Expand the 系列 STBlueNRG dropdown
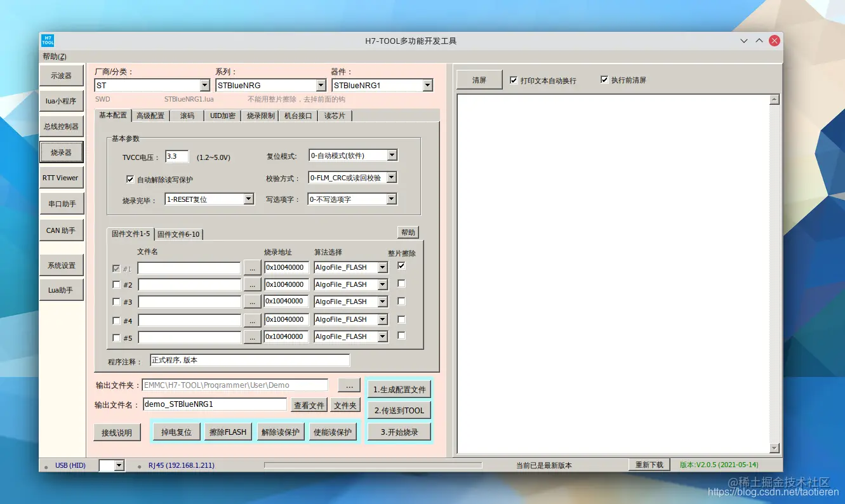Image resolution: width=845 pixels, height=504 pixels. click(x=321, y=85)
